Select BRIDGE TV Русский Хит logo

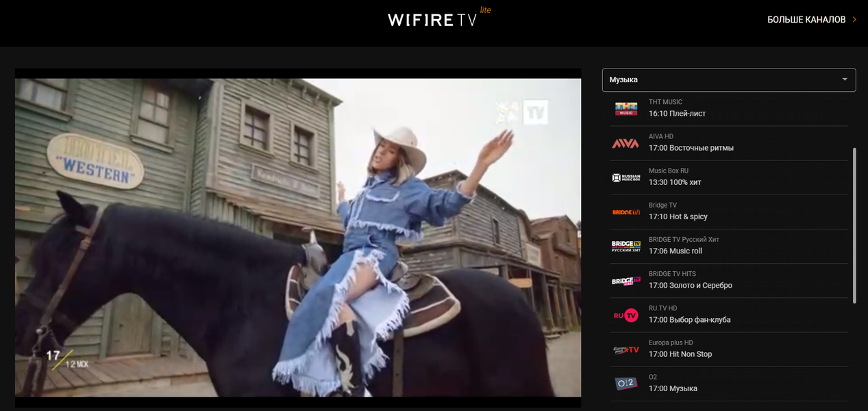(x=625, y=247)
